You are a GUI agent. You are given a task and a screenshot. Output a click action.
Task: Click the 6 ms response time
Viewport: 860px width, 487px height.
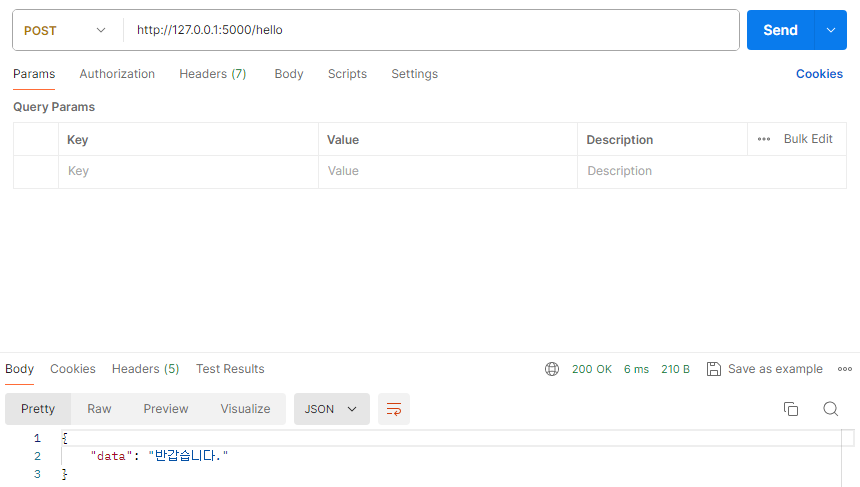pos(636,370)
